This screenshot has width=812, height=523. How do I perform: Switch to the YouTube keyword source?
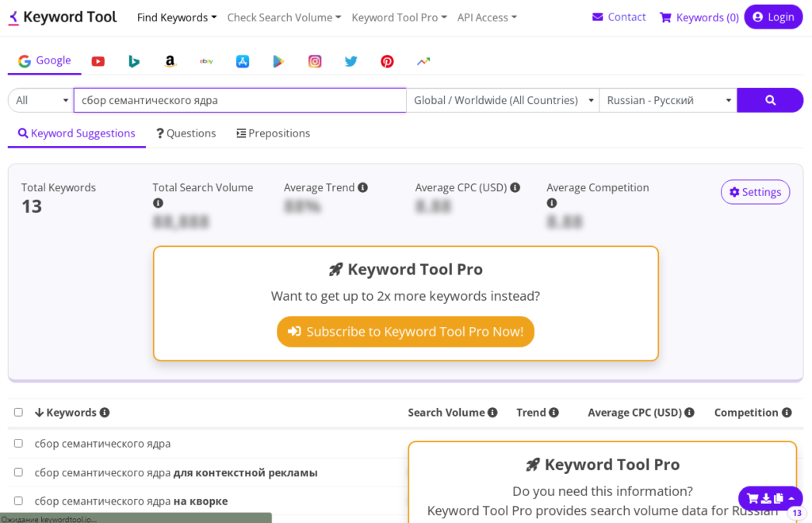98,61
